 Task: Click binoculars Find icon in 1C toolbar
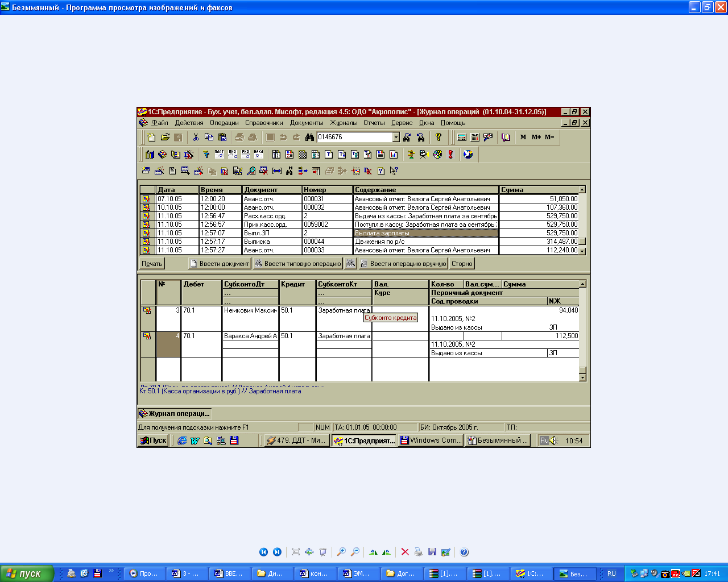[309, 137]
